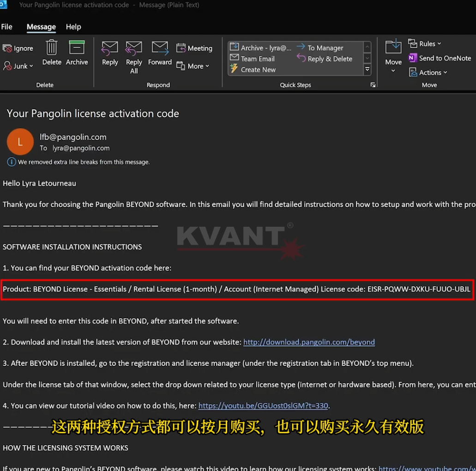Select Team Email quick step
Image resolution: width=476 pixels, height=471 pixels.
click(x=252, y=58)
